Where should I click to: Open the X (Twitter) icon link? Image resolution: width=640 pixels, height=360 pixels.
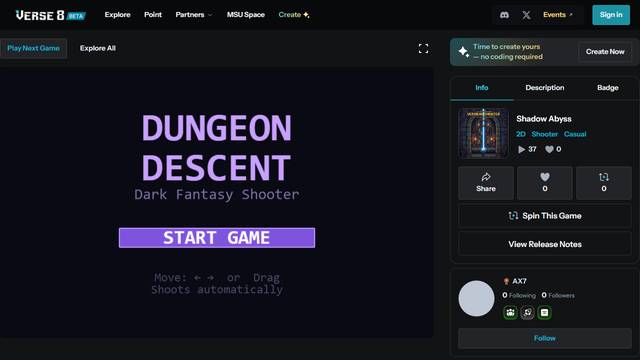tap(527, 15)
